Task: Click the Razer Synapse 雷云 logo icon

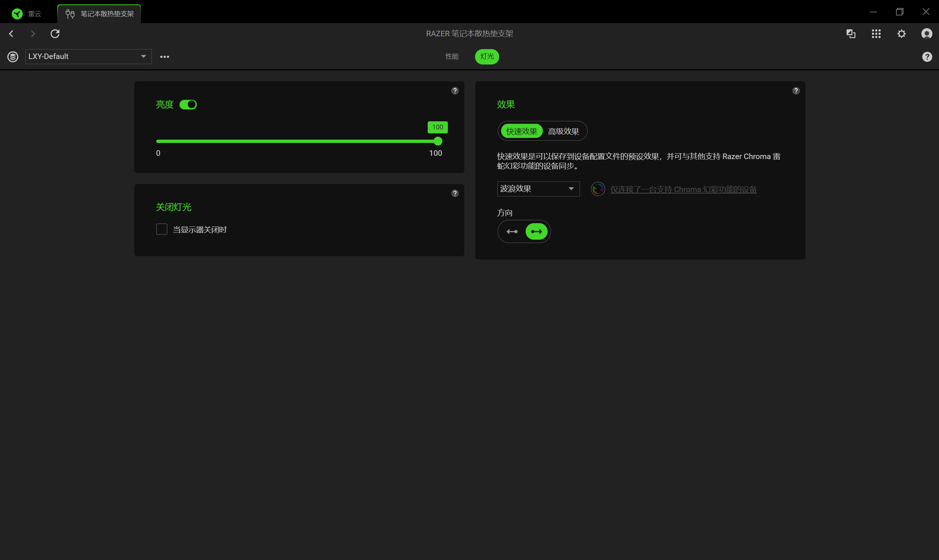Action: point(17,14)
